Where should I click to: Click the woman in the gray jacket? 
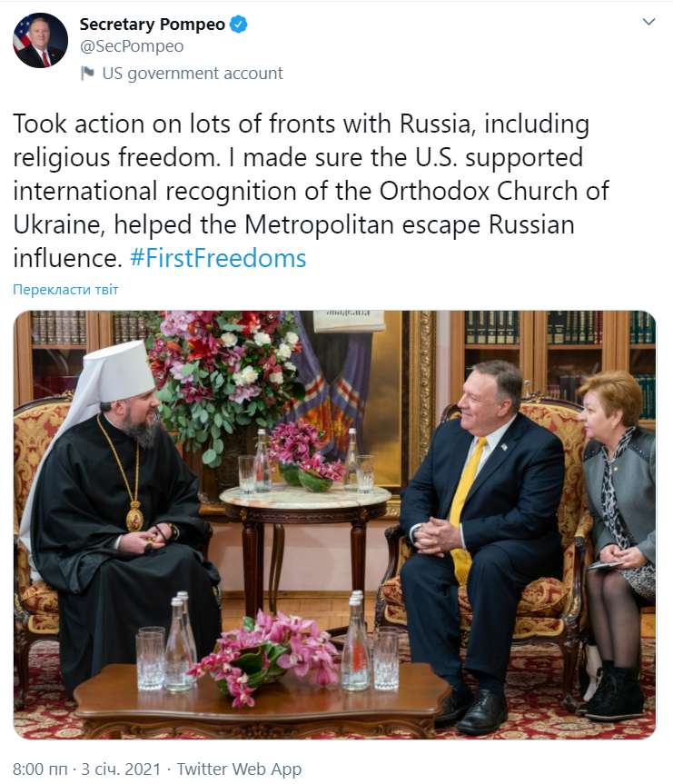tap(618, 491)
